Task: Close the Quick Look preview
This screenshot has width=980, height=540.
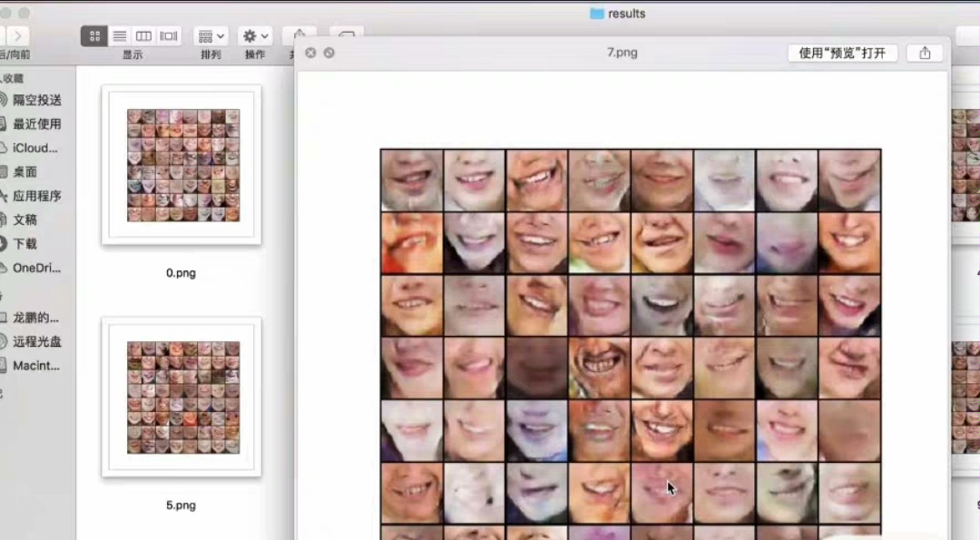Action: pyautogui.click(x=310, y=53)
